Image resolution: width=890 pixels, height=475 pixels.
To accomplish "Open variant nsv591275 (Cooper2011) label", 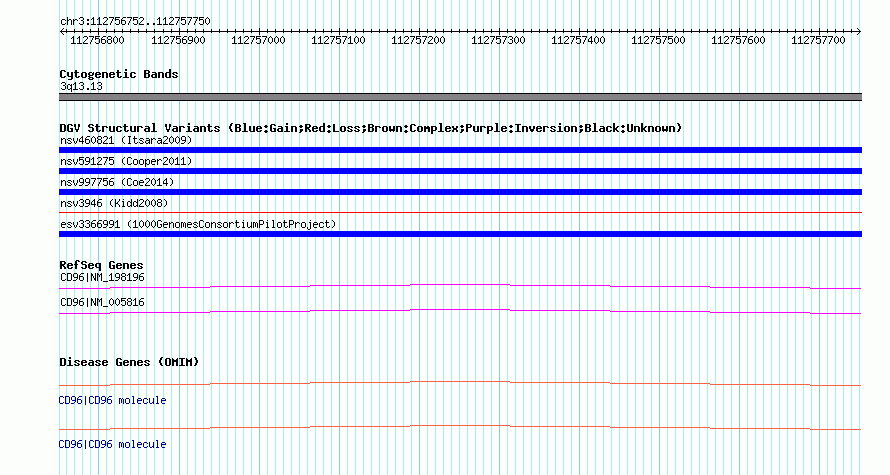I will pos(126,161).
